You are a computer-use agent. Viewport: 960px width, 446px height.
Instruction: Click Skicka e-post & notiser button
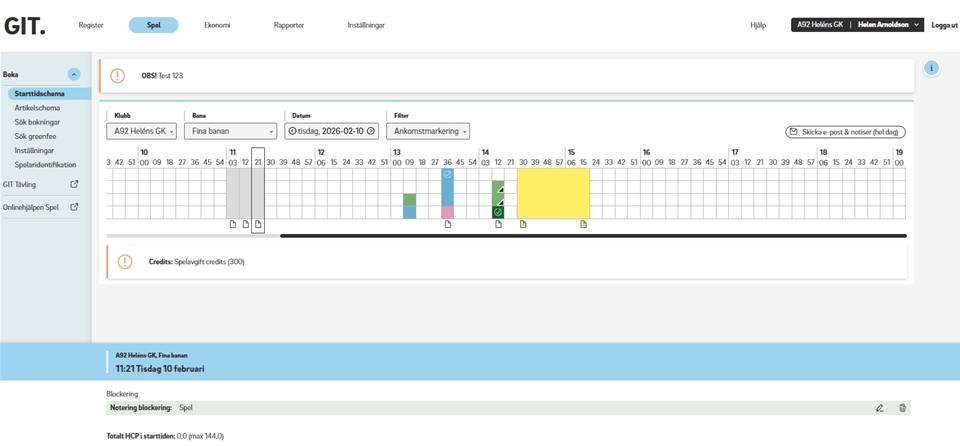(x=846, y=132)
